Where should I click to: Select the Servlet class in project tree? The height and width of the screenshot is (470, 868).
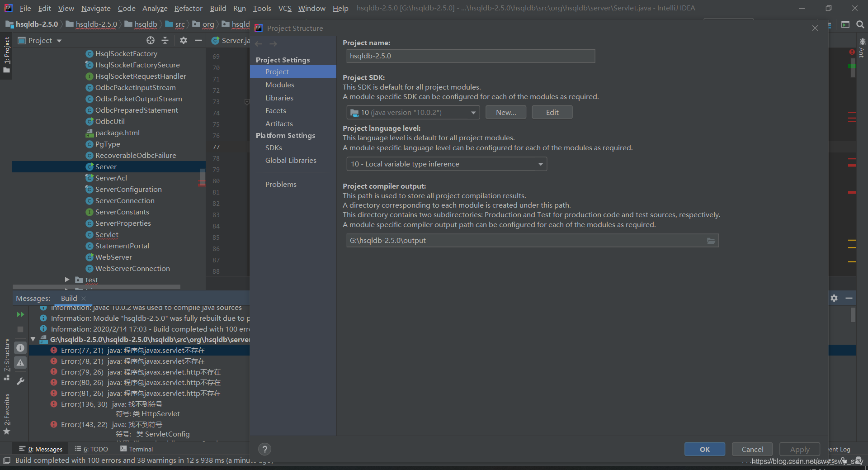(x=107, y=234)
